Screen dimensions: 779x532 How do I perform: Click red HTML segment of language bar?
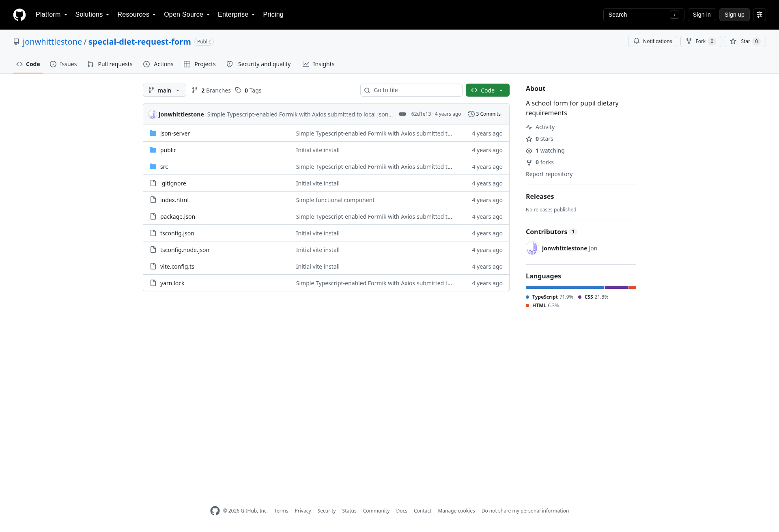tap(633, 287)
